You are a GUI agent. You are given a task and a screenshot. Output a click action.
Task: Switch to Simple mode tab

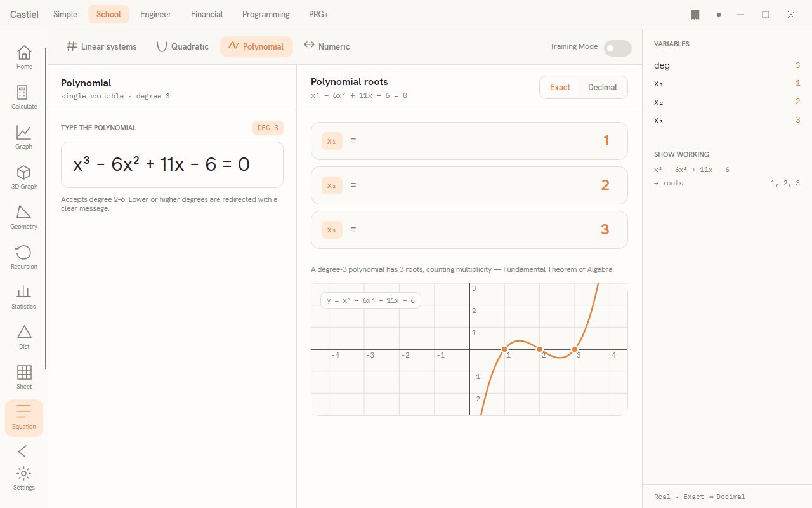click(65, 15)
